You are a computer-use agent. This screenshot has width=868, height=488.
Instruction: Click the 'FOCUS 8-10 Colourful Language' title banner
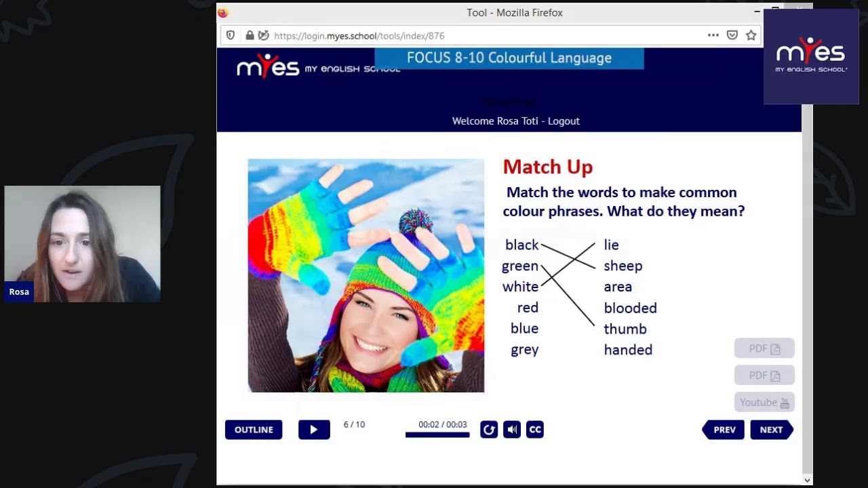(x=509, y=58)
